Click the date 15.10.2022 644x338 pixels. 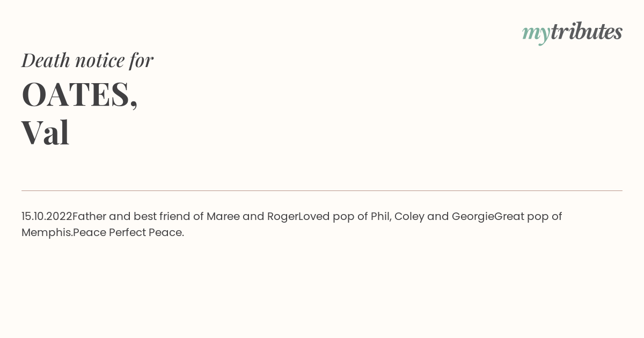click(x=47, y=216)
